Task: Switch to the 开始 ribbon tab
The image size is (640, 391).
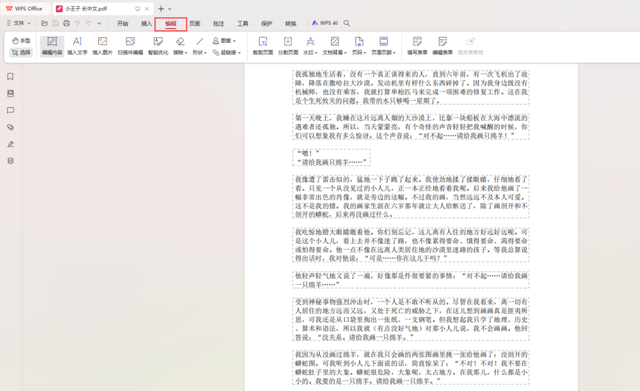Action: (x=123, y=24)
